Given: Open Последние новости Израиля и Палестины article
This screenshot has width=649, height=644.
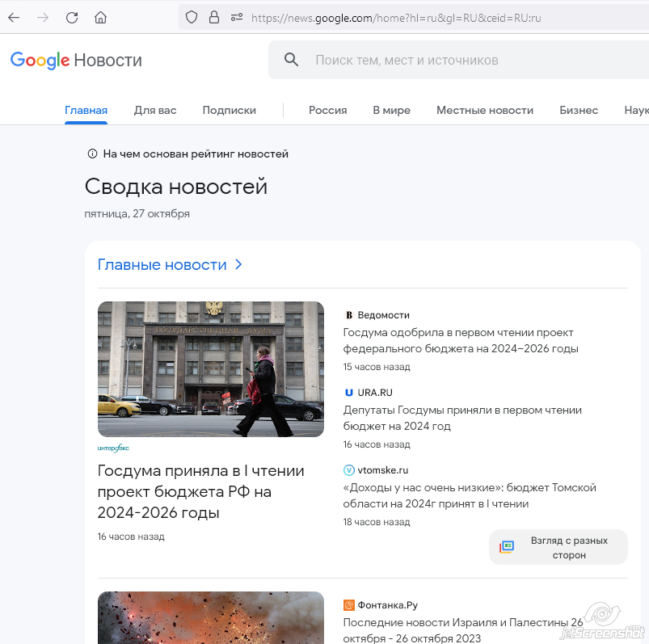Looking at the screenshot, I should point(463,630).
